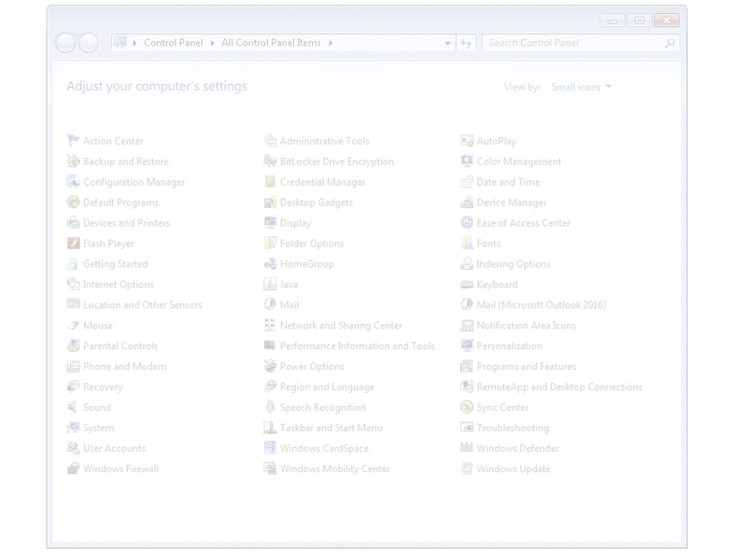This screenshot has width=747, height=560.
Task: Expand arrow after All Control Panel Items
Action: 331,43
